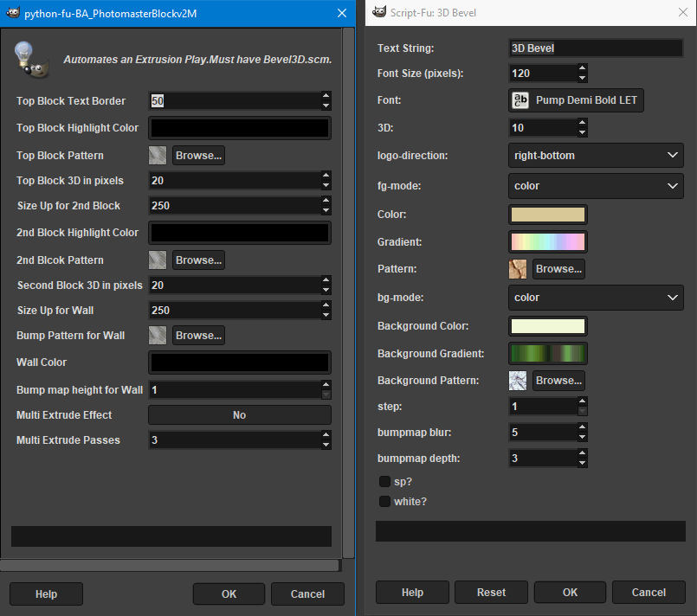Increase Top Block 3D in pixels
The image size is (697, 616).
(326, 176)
